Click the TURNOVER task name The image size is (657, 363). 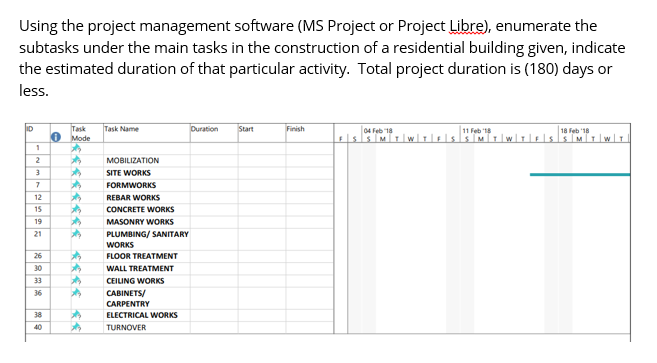pos(126,327)
